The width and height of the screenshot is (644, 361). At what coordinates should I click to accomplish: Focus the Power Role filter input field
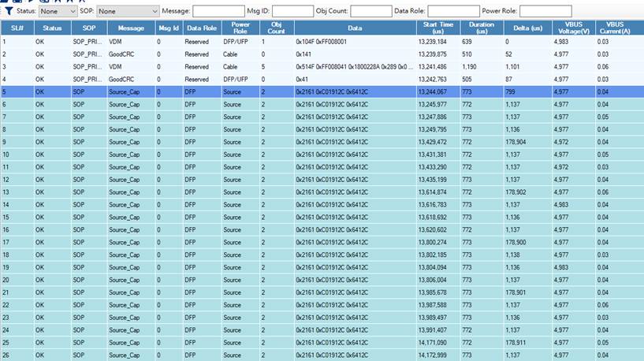[x=545, y=11]
